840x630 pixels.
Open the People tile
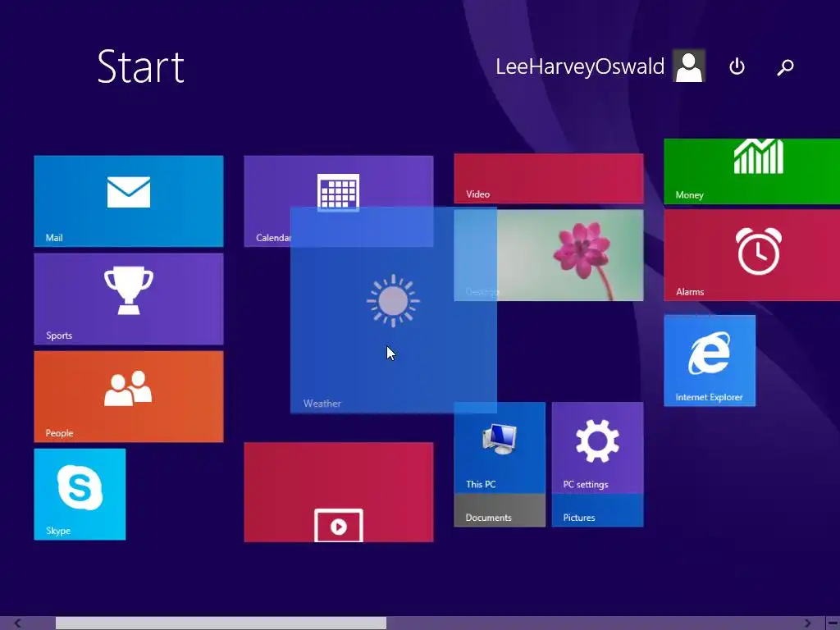point(129,396)
